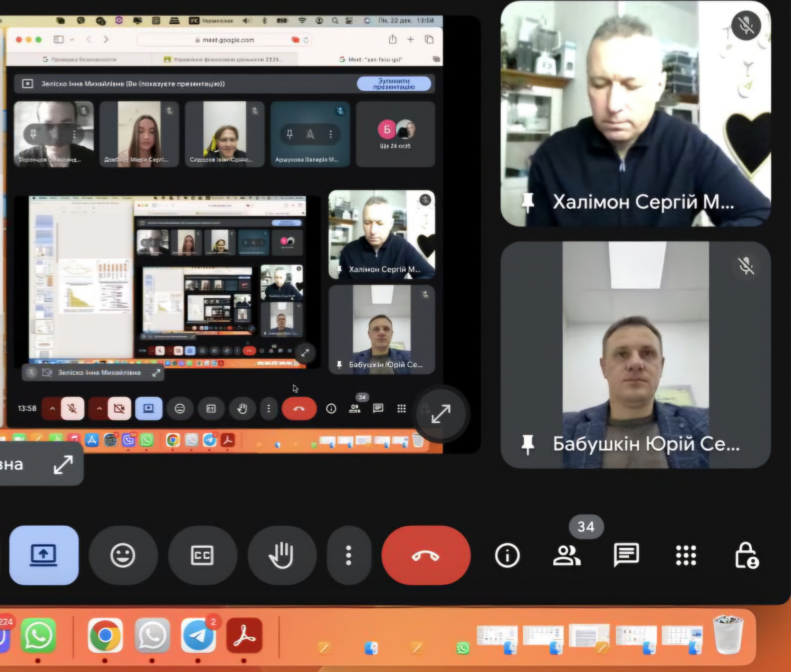Unpin Халімон Сергій video tile
This screenshot has height=672, width=791.
coord(528,203)
